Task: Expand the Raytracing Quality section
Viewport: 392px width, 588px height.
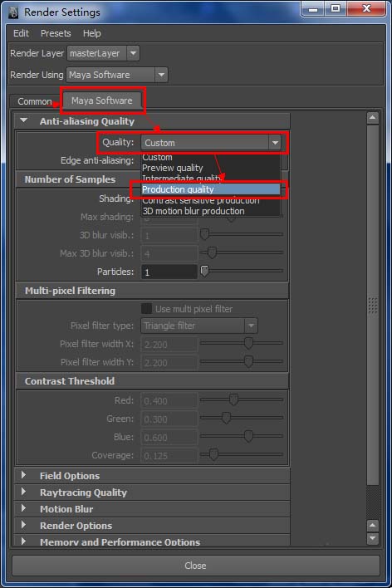Action: [x=23, y=492]
